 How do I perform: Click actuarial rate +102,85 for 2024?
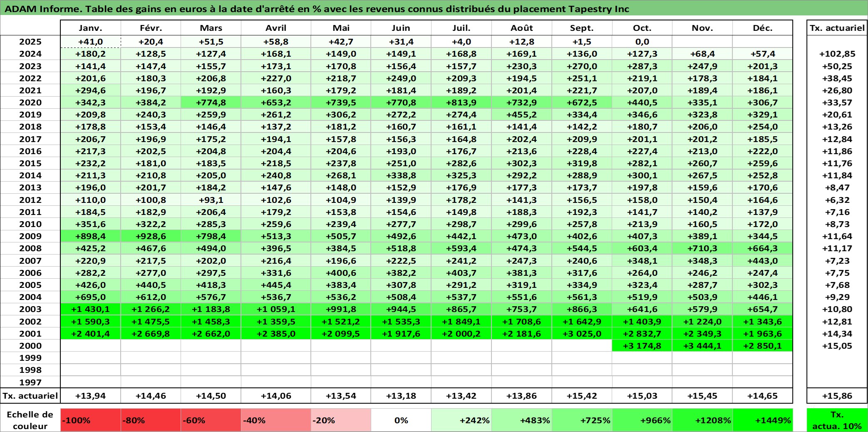click(x=837, y=54)
